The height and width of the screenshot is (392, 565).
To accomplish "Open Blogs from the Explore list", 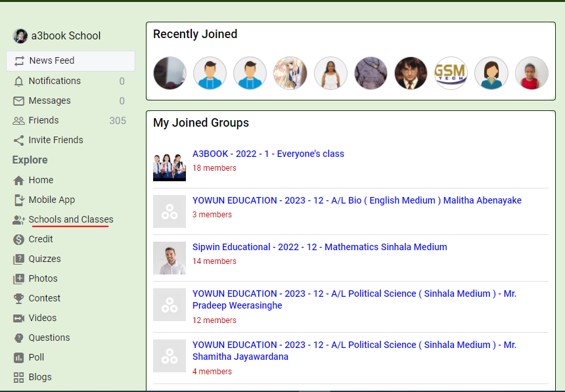I will [x=40, y=377].
